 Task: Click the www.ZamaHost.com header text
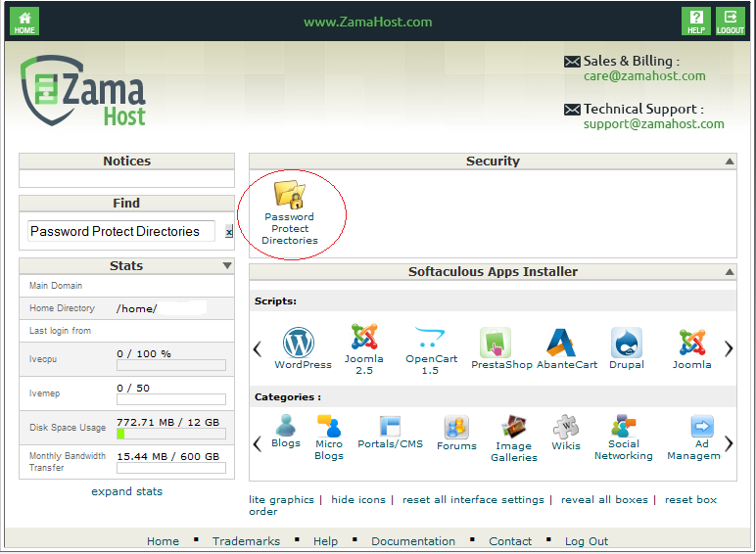point(368,23)
